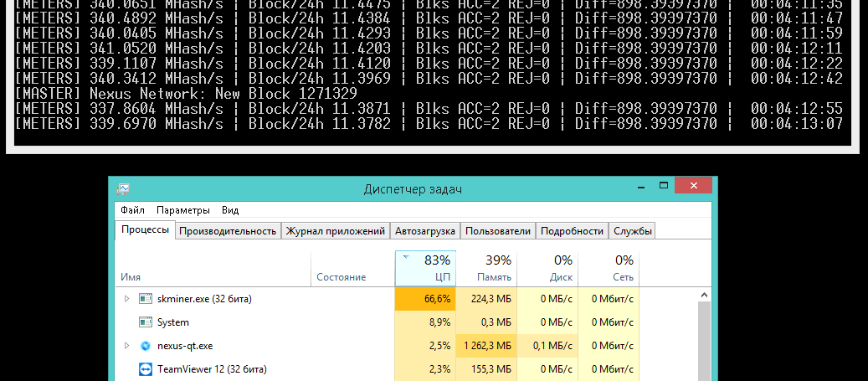
Task: Click the process list vertical scrollbar thumb
Action: tap(704, 341)
